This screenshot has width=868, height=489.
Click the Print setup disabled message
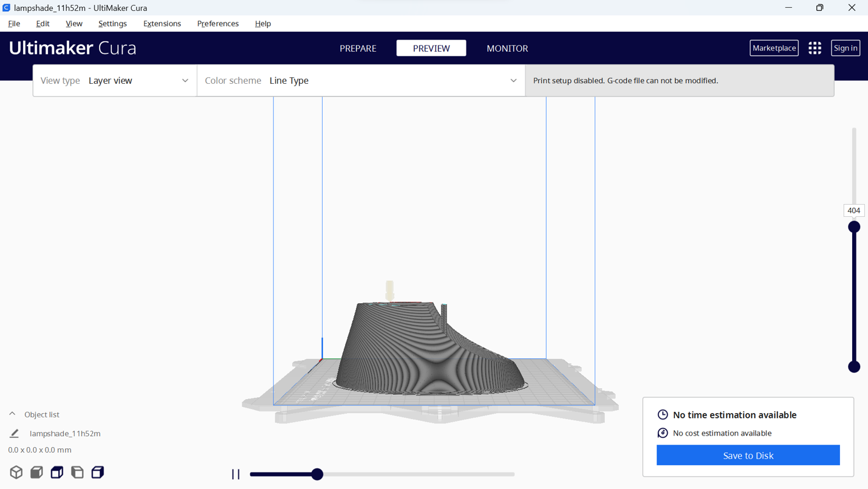click(x=626, y=80)
